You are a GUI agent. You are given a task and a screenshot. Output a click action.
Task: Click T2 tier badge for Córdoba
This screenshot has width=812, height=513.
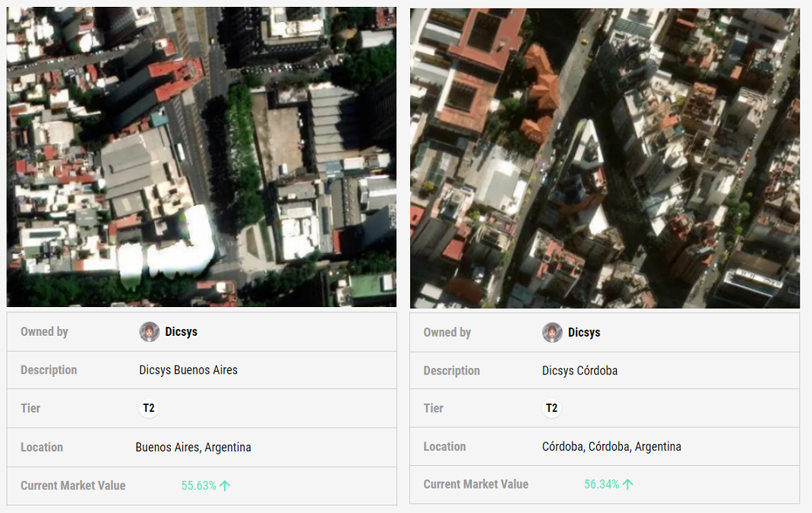point(551,409)
